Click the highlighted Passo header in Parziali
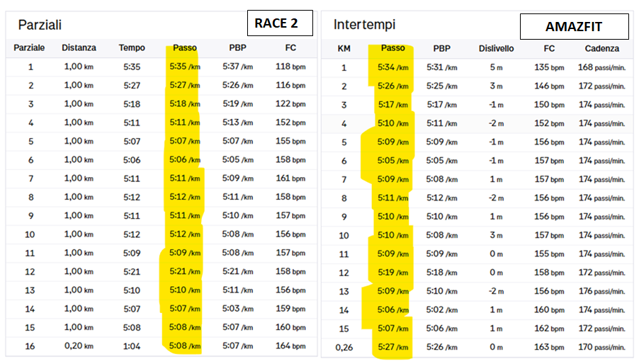This screenshot has width=639, height=364. pos(183,48)
